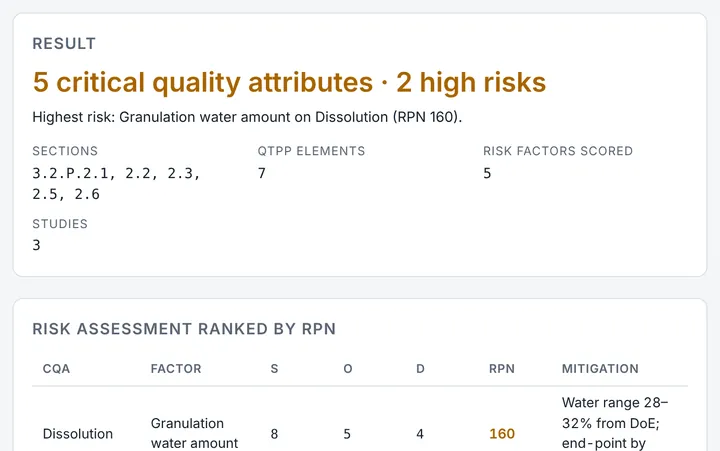Image resolution: width=720 pixels, height=451 pixels.
Task: Click the RPN column header
Action: click(502, 369)
